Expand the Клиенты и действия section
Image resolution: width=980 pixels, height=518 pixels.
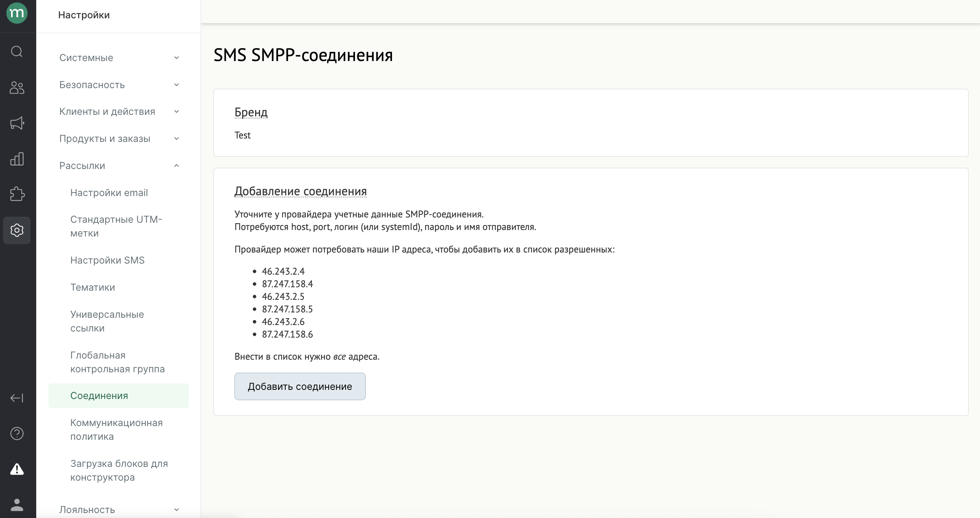click(x=119, y=111)
